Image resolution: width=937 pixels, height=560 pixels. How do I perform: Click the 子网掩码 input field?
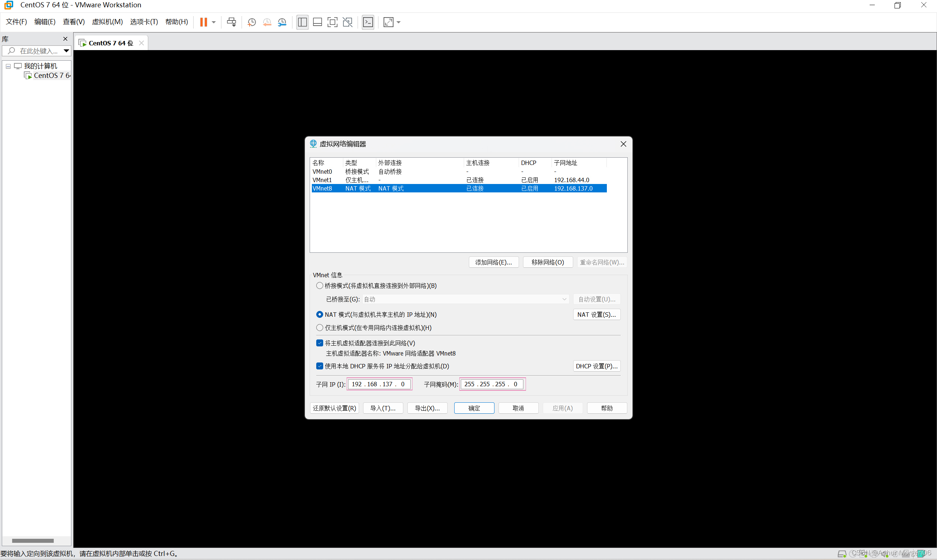[492, 384]
